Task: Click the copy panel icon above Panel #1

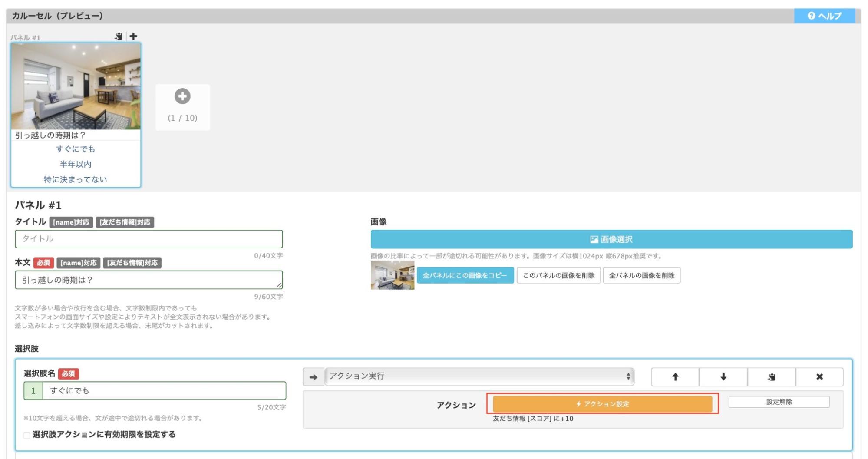Action: coord(119,36)
